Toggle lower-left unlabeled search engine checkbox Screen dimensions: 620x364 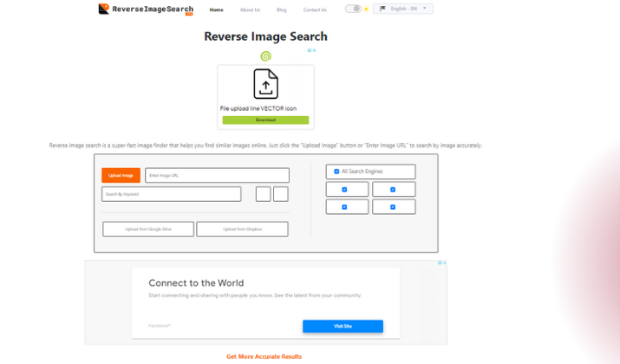(344, 207)
